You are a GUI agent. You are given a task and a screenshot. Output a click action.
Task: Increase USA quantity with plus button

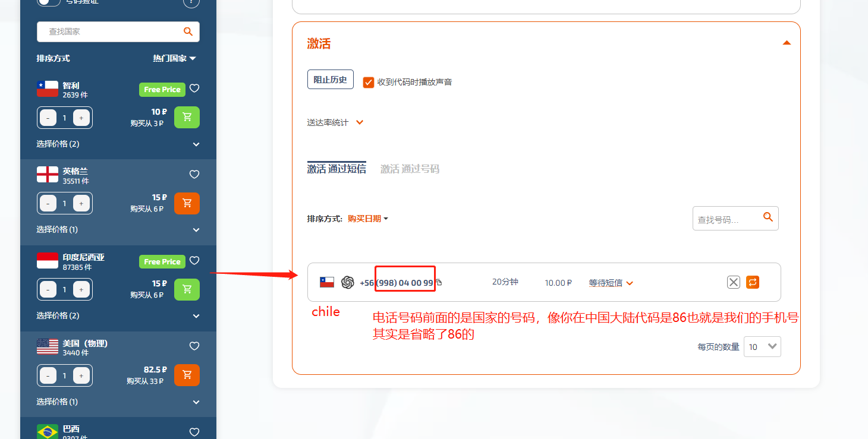pyautogui.click(x=81, y=375)
